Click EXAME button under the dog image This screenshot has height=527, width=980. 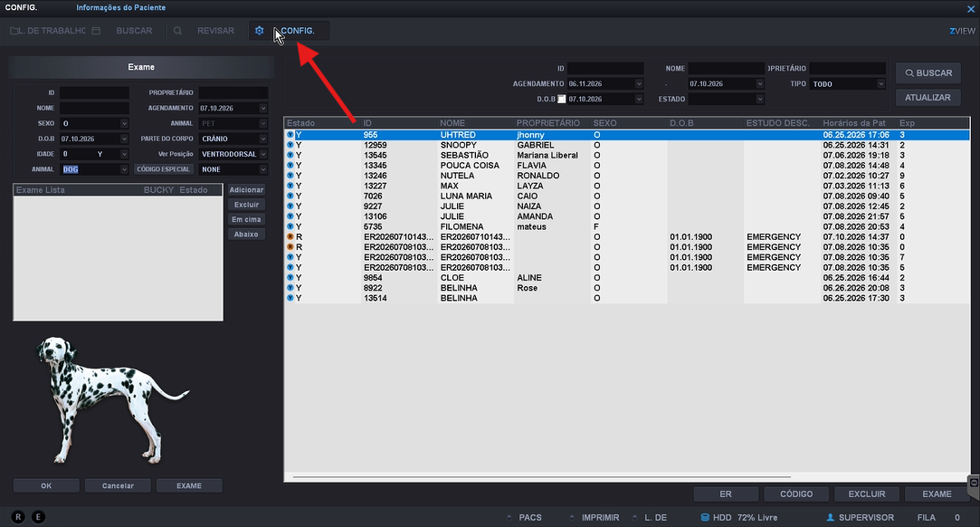(189, 485)
